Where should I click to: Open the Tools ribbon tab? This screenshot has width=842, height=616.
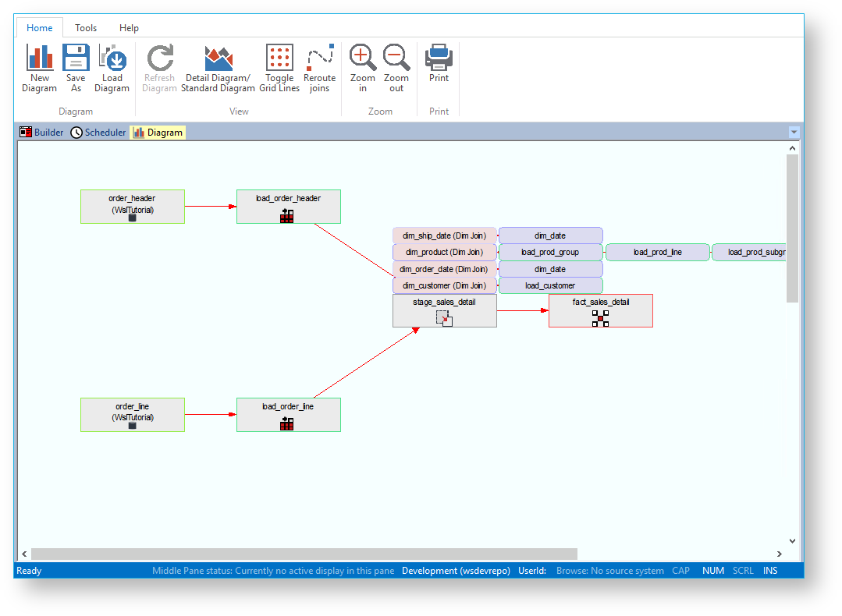(x=86, y=28)
